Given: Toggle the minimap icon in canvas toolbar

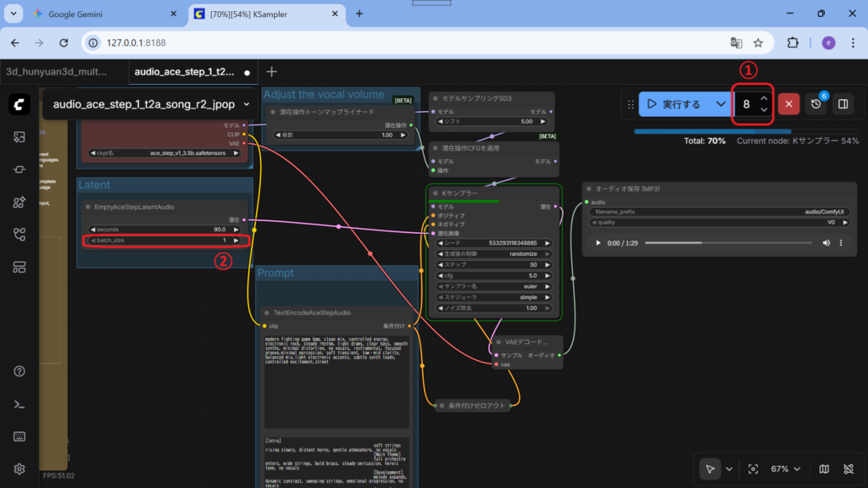Looking at the screenshot, I should 824,469.
